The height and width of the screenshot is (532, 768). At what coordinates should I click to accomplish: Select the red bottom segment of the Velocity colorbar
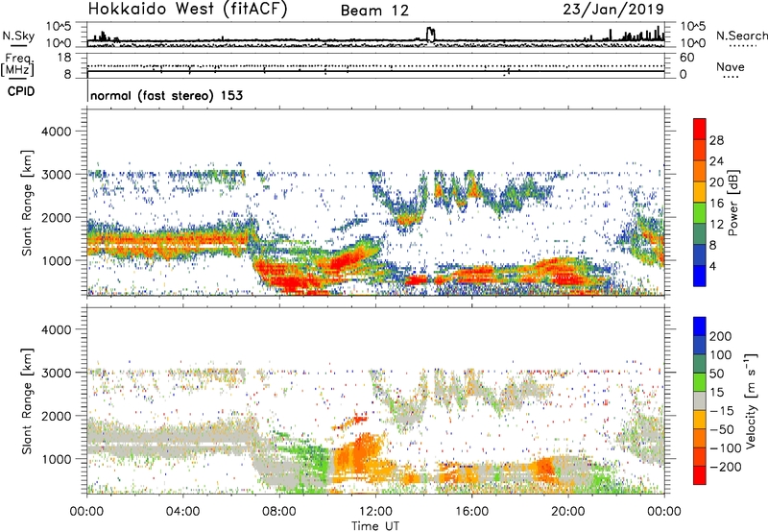[x=700, y=475]
